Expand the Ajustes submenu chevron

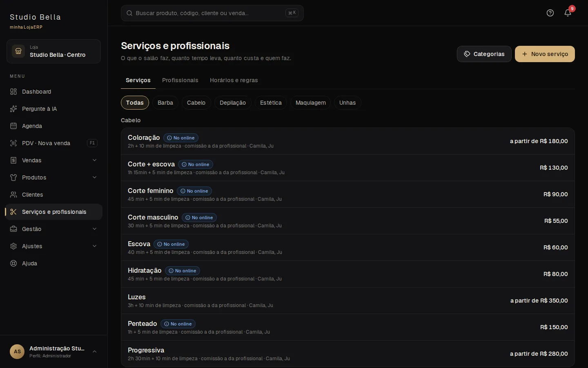[95, 246]
